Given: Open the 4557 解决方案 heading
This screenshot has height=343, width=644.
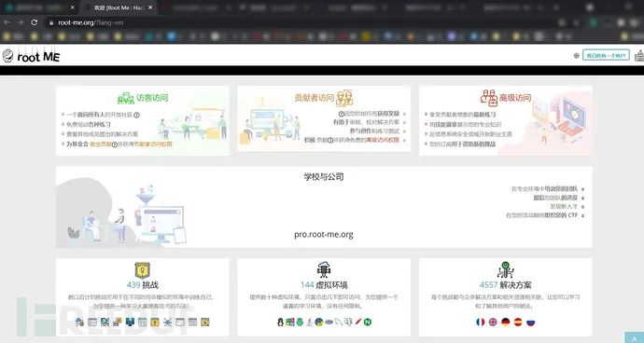Looking at the screenshot, I should (506, 284).
